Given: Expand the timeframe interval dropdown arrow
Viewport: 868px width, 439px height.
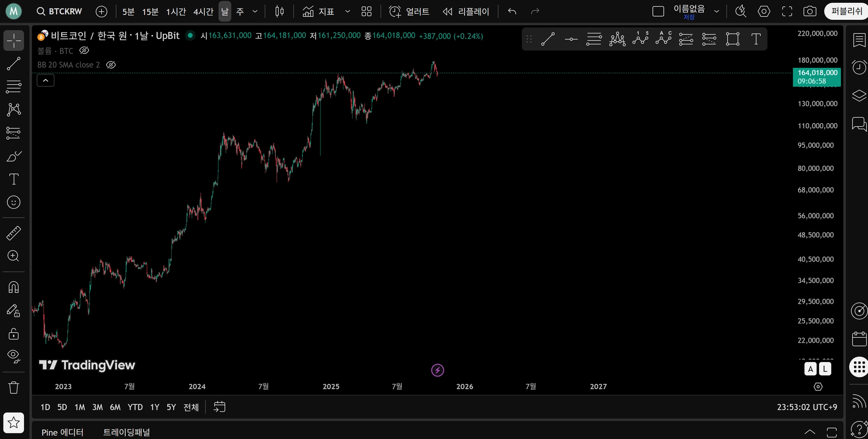Looking at the screenshot, I should (255, 11).
